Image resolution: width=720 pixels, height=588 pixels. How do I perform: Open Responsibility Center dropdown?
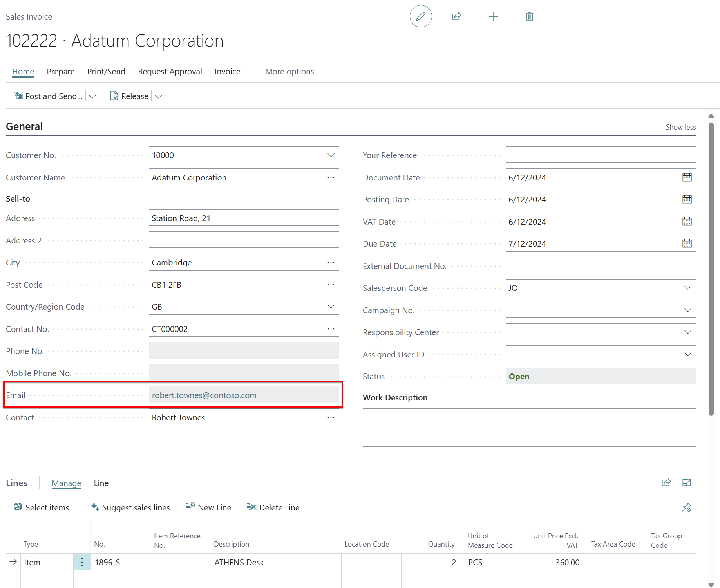(687, 332)
